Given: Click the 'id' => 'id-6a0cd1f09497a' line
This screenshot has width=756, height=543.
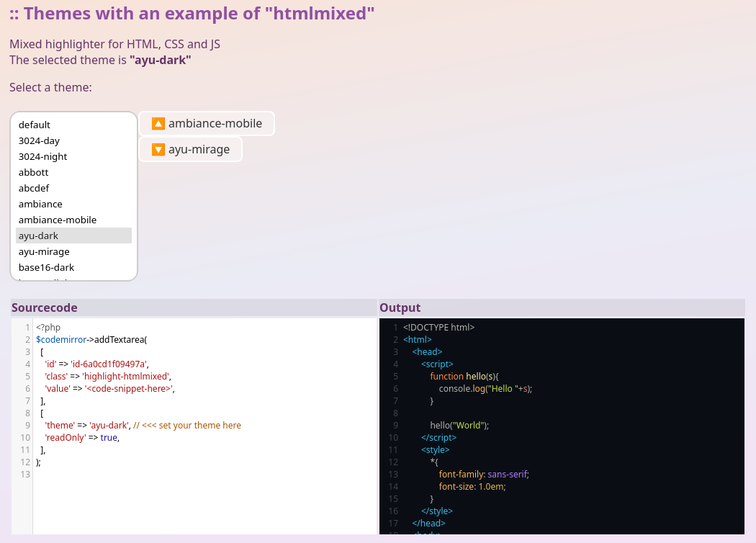Looking at the screenshot, I should [x=96, y=364].
